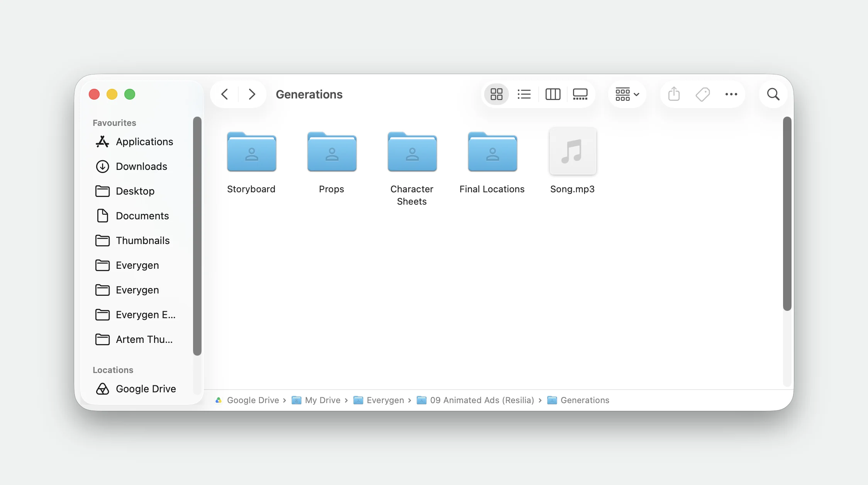Click the Share icon
Viewport: 868px width, 485px height.
click(674, 94)
